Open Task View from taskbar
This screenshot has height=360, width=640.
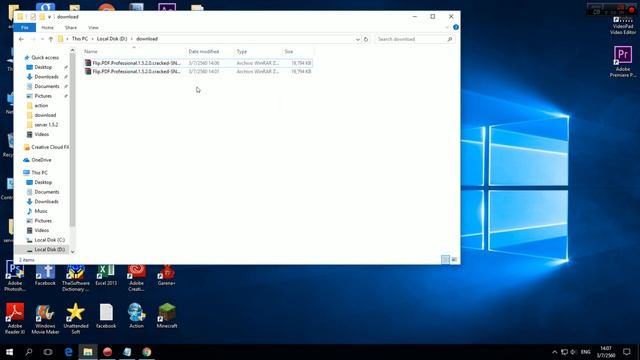48,352
